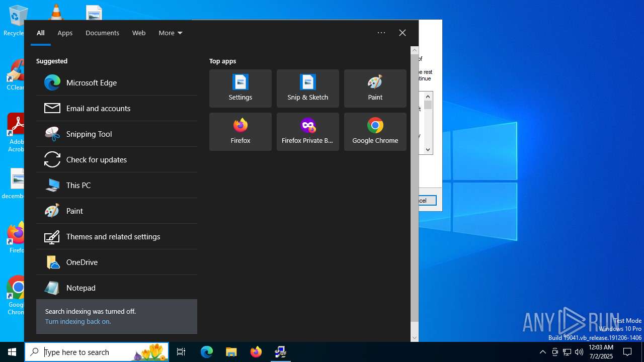Open Themes and related settings
The height and width of the screenshot is (362, 644).
point(117,236)
